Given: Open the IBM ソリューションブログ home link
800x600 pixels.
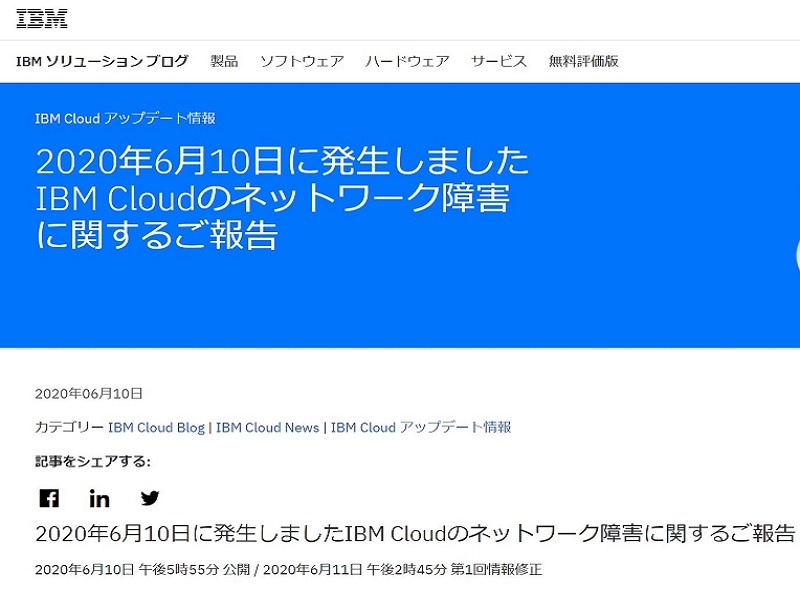Looking at the screenshot, I should point(102,61).
